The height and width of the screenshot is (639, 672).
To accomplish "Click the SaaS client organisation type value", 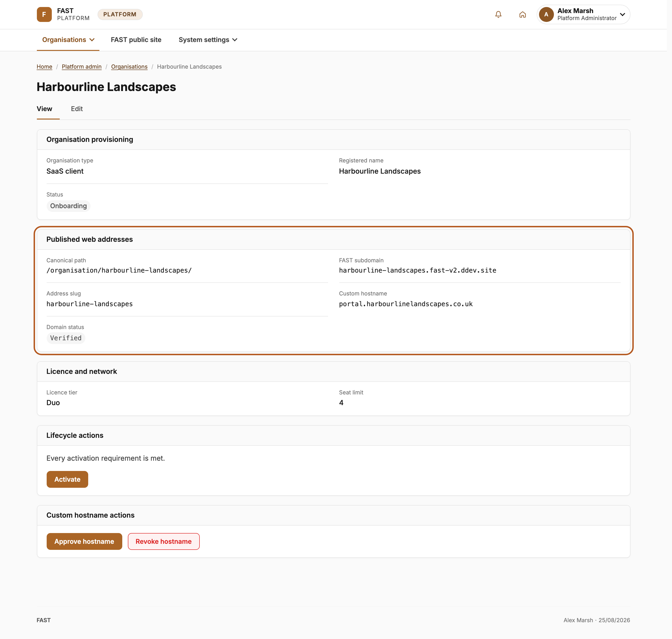I will click(x=65, y=171).
